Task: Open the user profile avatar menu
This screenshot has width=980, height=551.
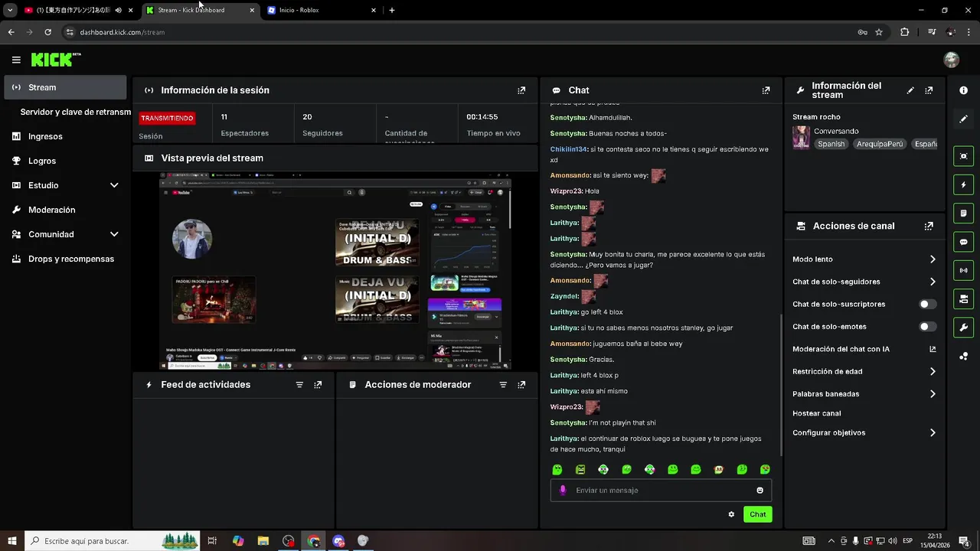Action: (952, 60)
